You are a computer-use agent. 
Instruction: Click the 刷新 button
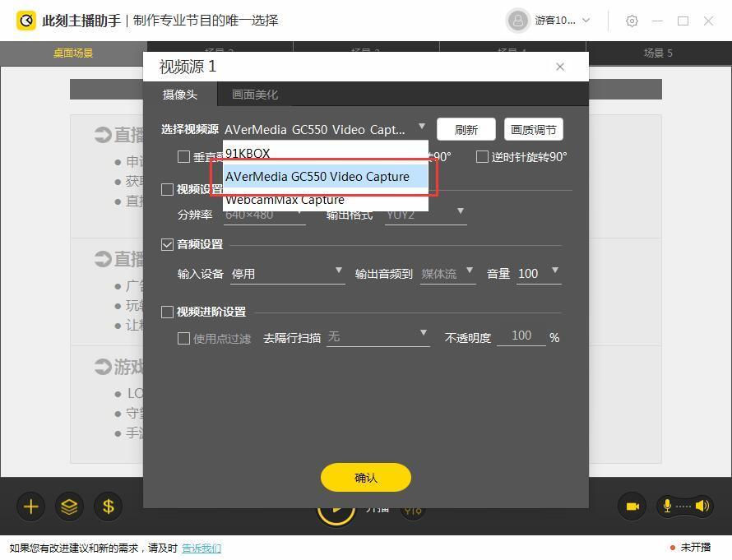(466, 129)
